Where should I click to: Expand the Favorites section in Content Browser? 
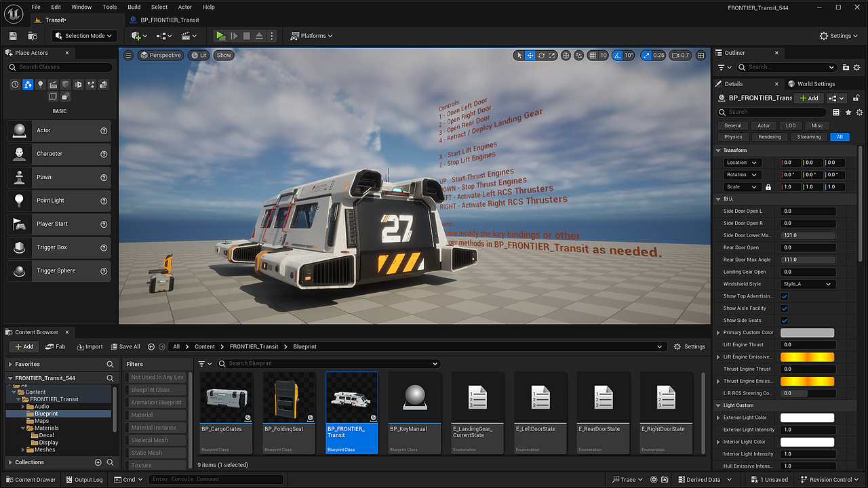(x=11, y=364)
